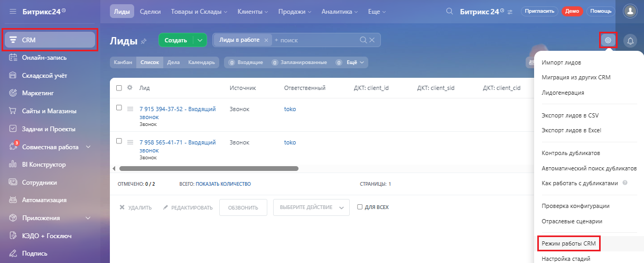Expand the Совместная работа sidebar section
644x263 pixels.
(88, 147)
